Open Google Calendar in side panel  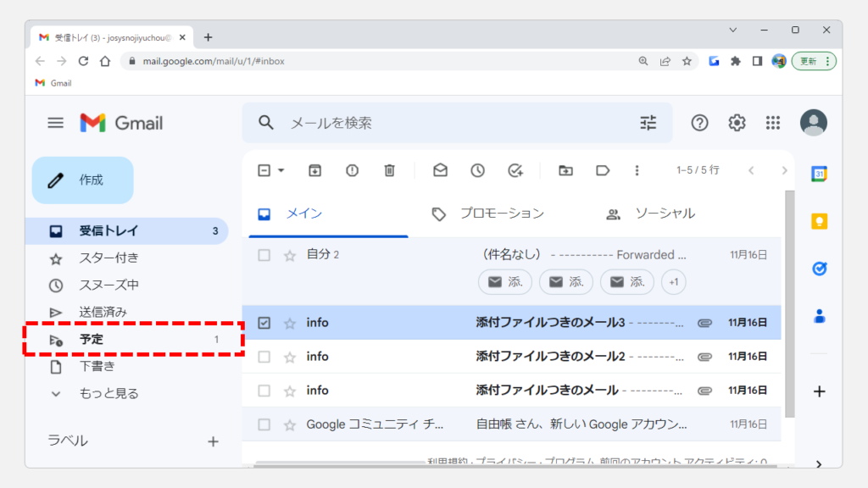point(820,174)
